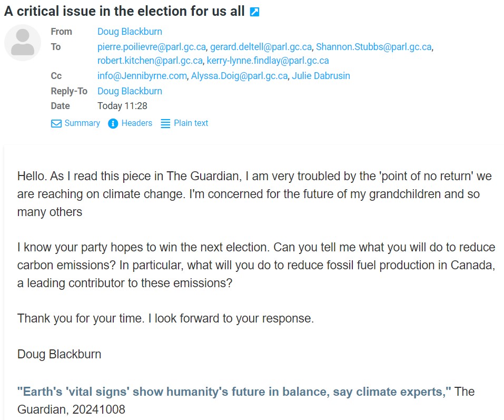Screen dimensions: 504x420
Task: Click the Headers info icon
Action: pos(113,124)
